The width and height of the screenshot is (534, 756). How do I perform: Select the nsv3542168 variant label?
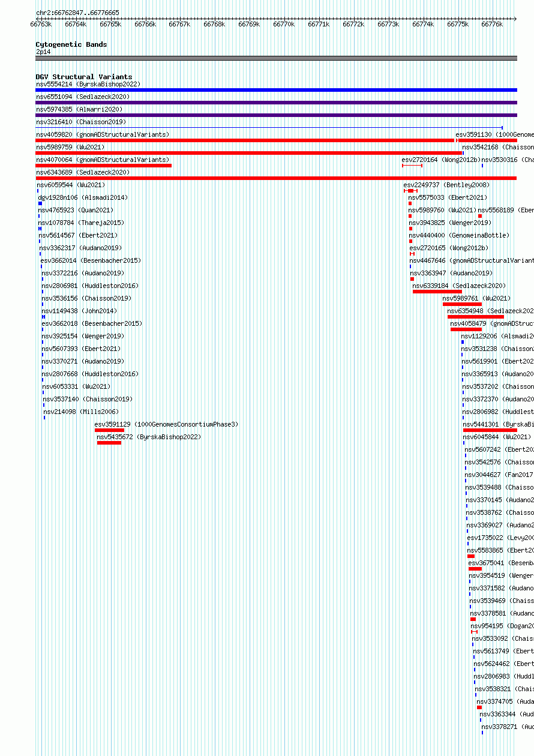coord(498,147)
